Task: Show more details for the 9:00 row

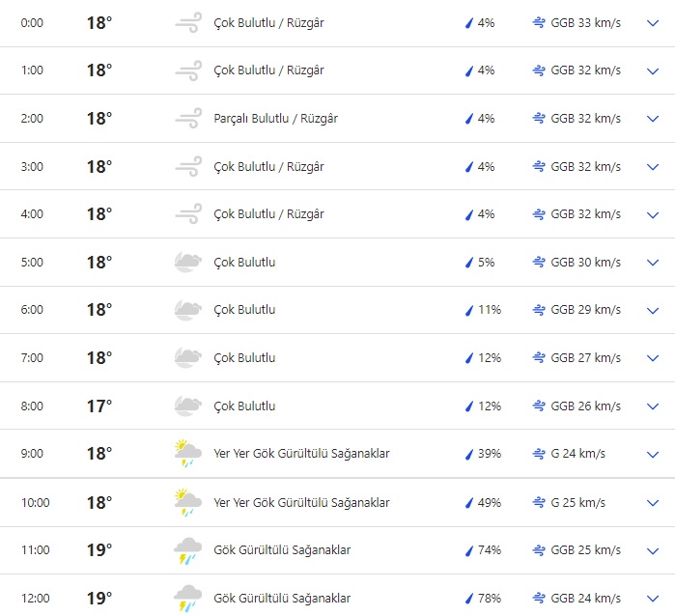Action: [x=652, y=454]
